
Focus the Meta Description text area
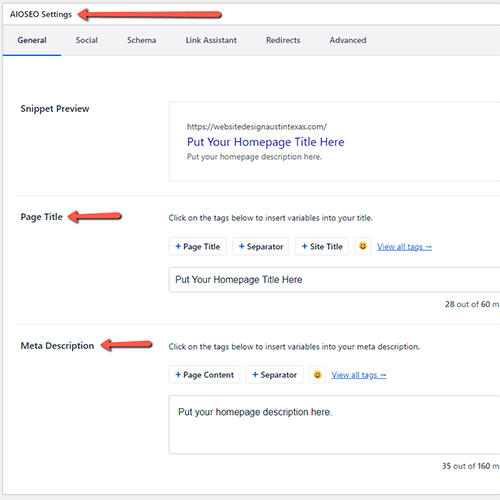[334, 425]
